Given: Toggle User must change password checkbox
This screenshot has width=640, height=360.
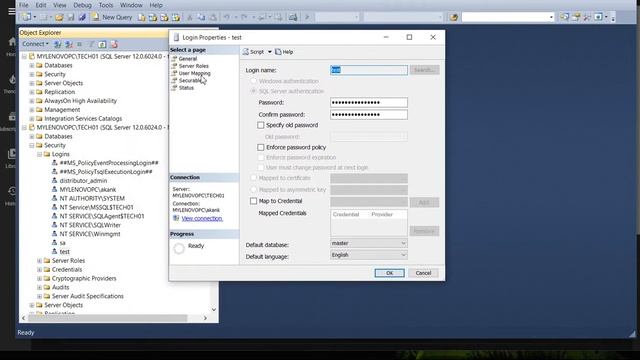Looking at the screenshot, I should coord(261,168).
